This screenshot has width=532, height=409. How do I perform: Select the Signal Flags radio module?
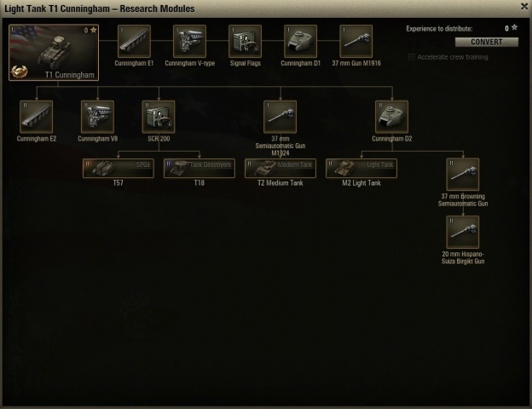point(245,41)
